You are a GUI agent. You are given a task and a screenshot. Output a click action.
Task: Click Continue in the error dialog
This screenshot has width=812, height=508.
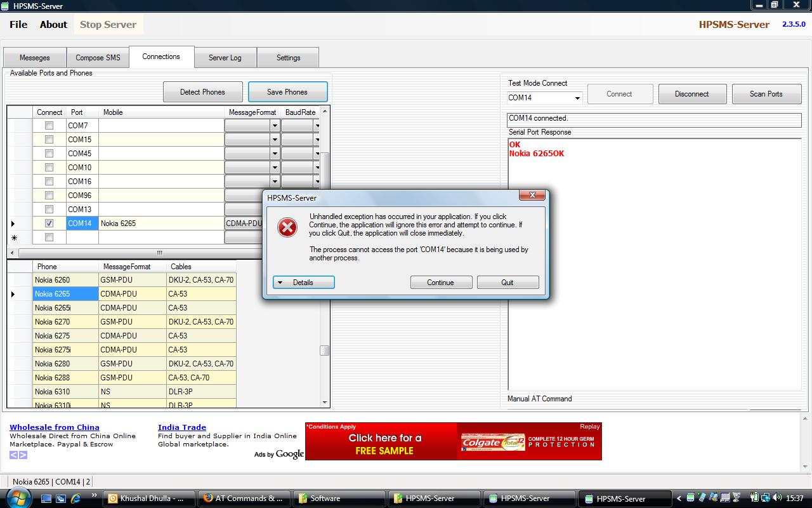click(441, 283)
